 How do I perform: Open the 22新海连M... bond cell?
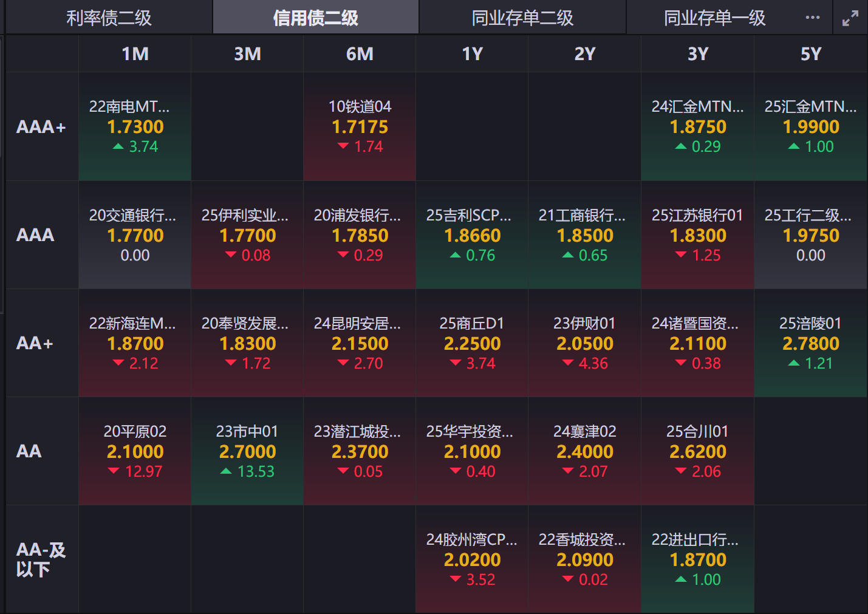pyautogui.click(x=135, y=343)
